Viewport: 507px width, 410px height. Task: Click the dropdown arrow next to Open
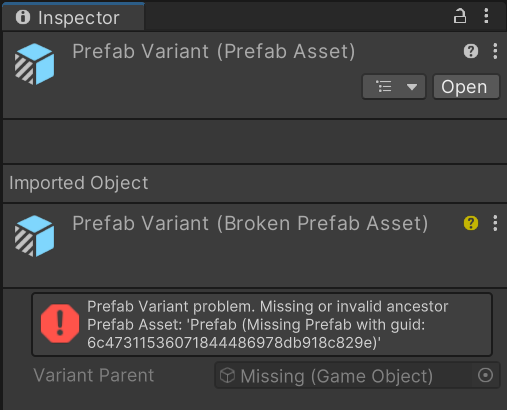click(x=412, y=87)
